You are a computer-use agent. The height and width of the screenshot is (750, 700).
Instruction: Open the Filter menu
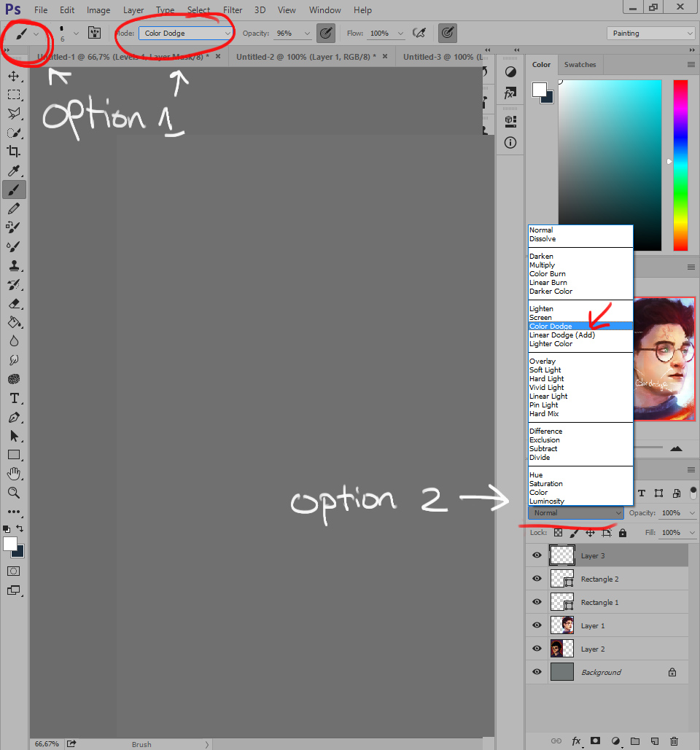(x=233, y=10)
